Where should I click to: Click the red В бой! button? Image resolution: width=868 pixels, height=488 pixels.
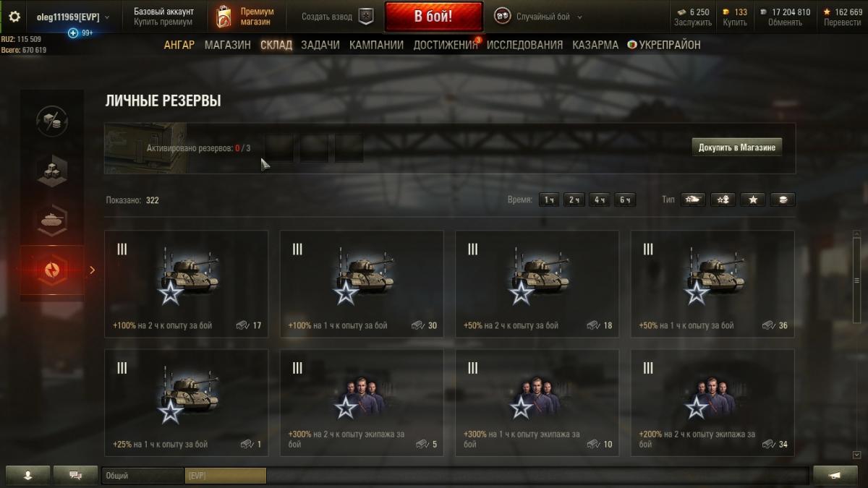click(433, 17)
